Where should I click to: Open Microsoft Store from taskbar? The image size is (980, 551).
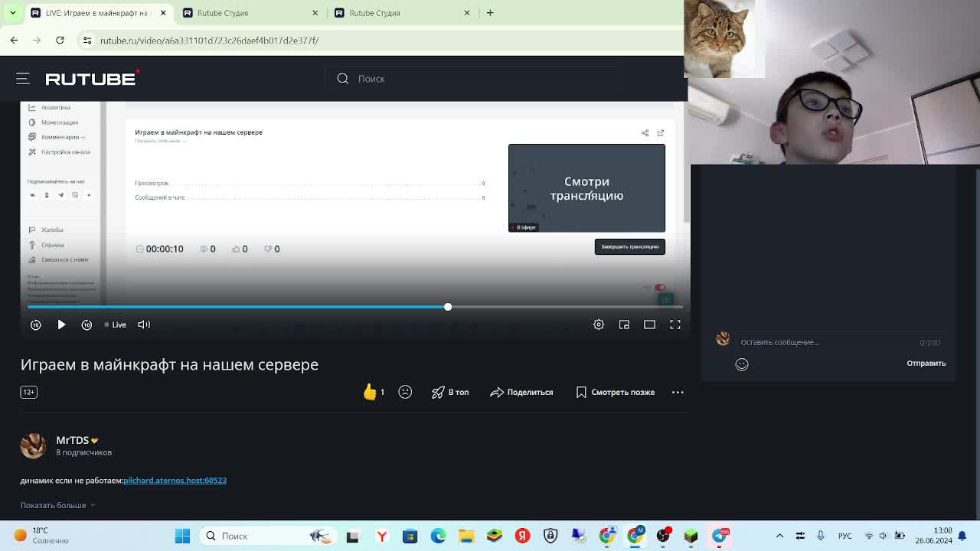click(410, 536)
